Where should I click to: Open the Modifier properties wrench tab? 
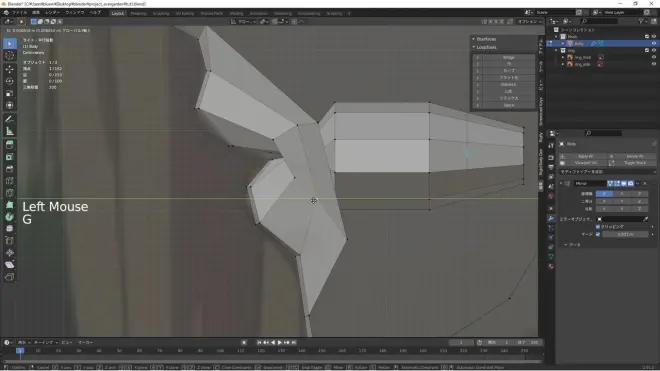click(551, 218)
